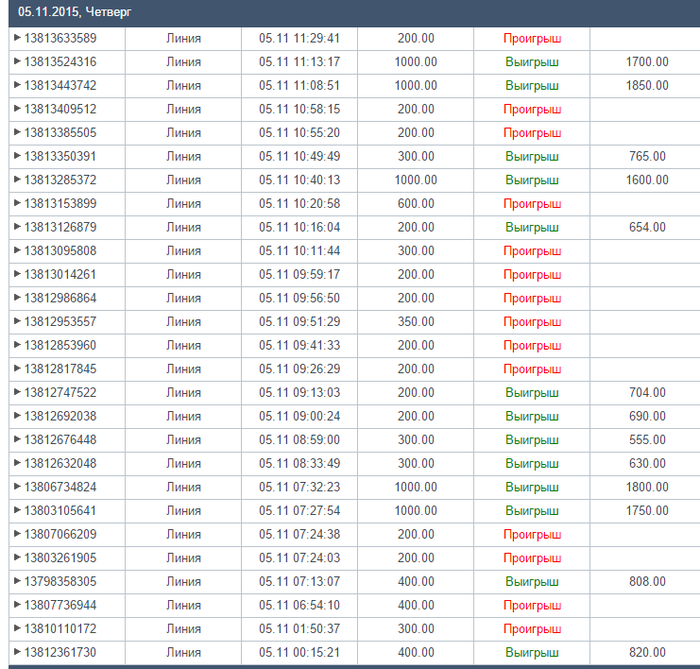Image resolution: width=700 pixels, height=669 pixels.
Task: Click Проигрыш status for bet 13813153899
Action: pyautogui.click(x=532, y=204)
